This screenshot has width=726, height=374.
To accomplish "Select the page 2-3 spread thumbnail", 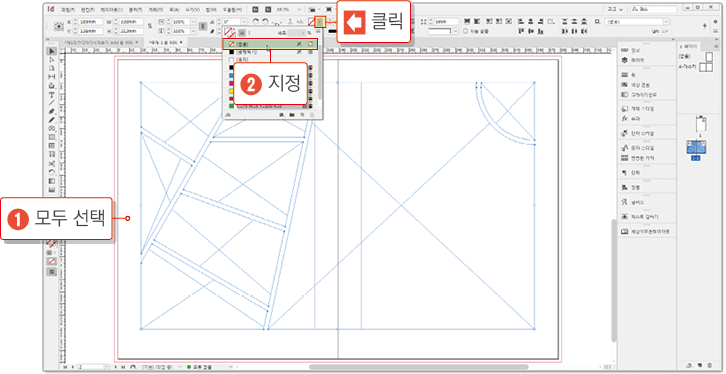I will coord(696,147).
